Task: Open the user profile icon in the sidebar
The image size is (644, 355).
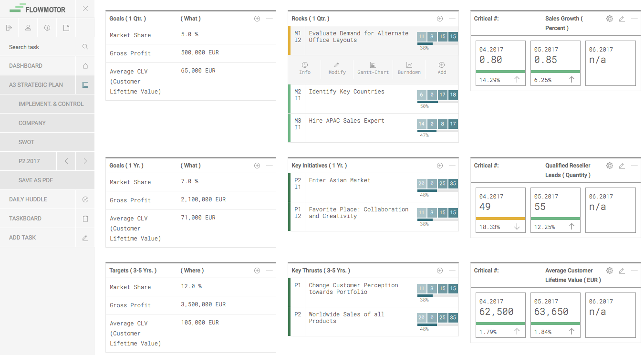Action: click(28, 28)
